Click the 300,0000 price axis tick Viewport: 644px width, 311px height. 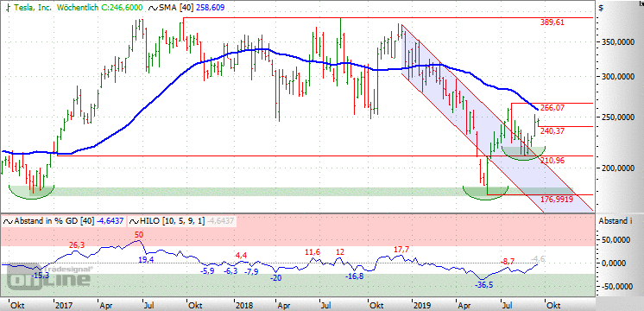click(619, 77)
